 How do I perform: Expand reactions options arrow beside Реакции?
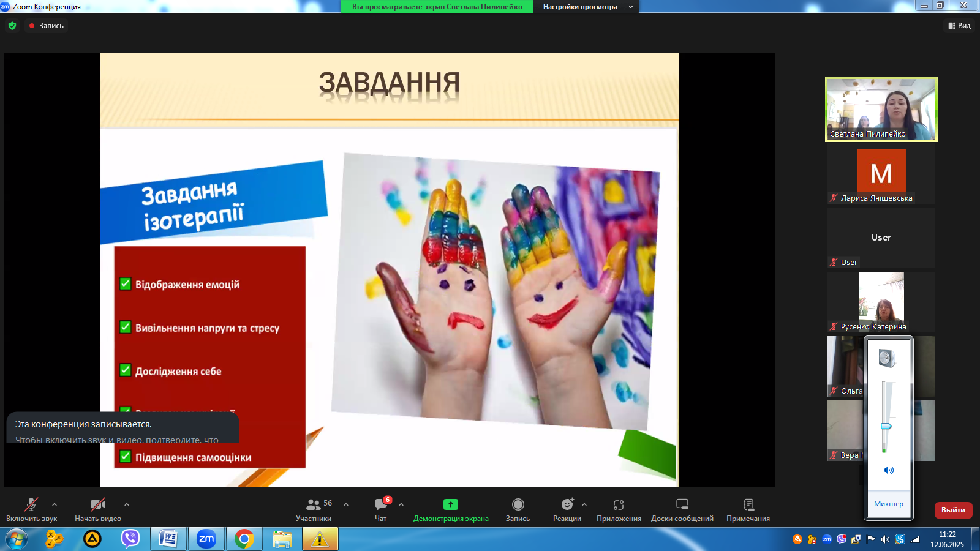tap(584, 504)
